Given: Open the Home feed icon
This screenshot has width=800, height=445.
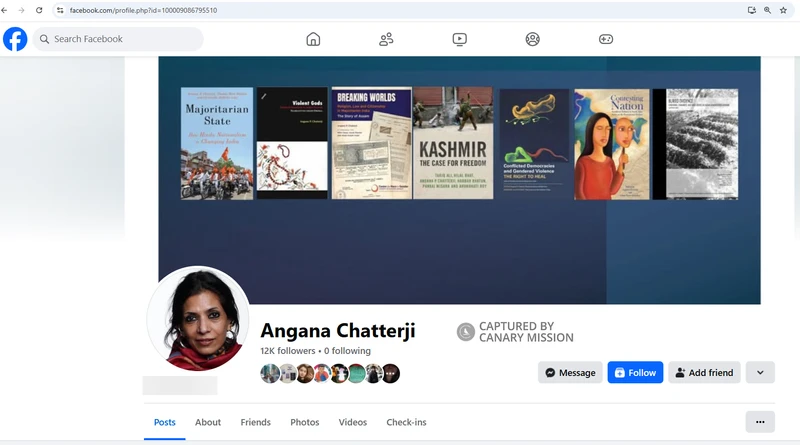Looking at the screenshot, I should click(313, 39).
